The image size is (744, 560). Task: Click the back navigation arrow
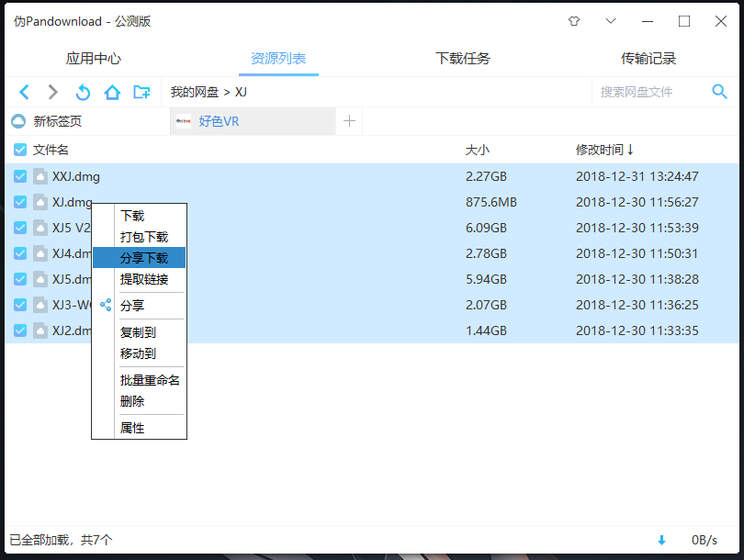25,92
